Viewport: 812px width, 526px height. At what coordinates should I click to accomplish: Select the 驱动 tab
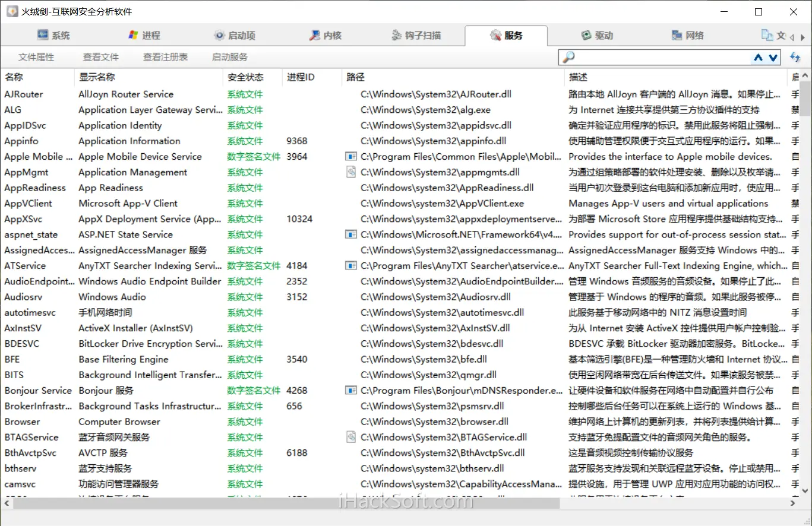[x=597, y=36]
